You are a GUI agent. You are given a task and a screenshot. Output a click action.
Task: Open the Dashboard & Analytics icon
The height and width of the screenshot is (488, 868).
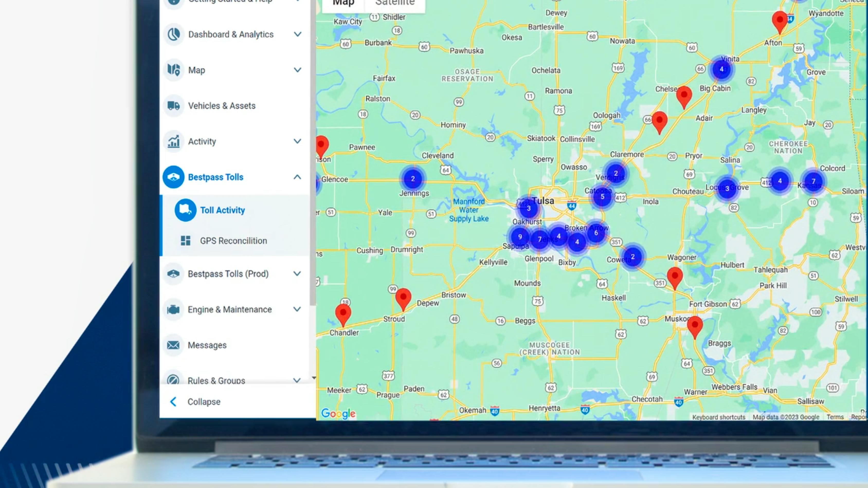pyautogui.click(x=173, y=34)
